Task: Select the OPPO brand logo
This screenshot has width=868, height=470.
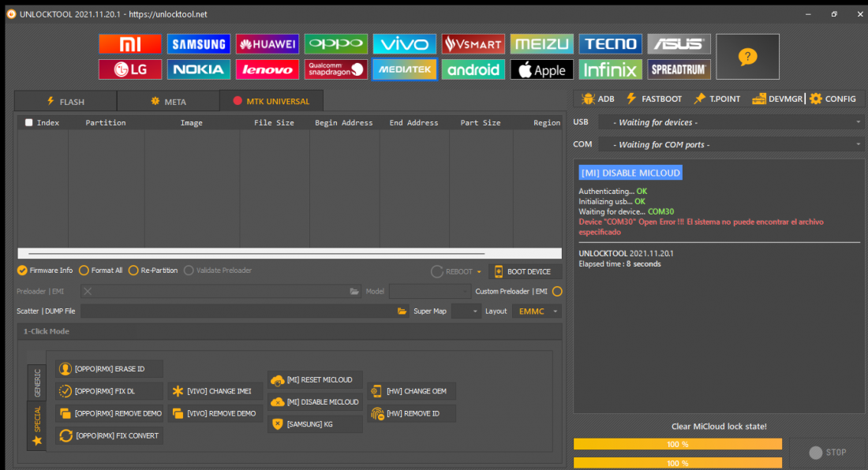Action: [336, 43]
